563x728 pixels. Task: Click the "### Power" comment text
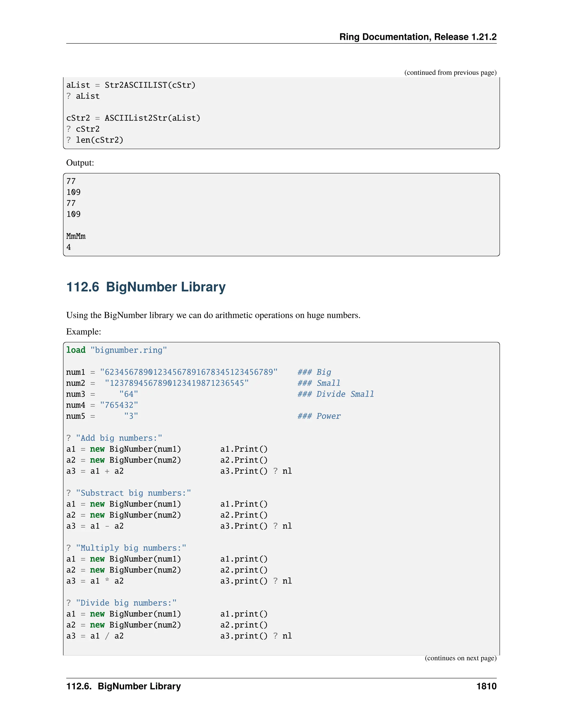coord(319,416)
